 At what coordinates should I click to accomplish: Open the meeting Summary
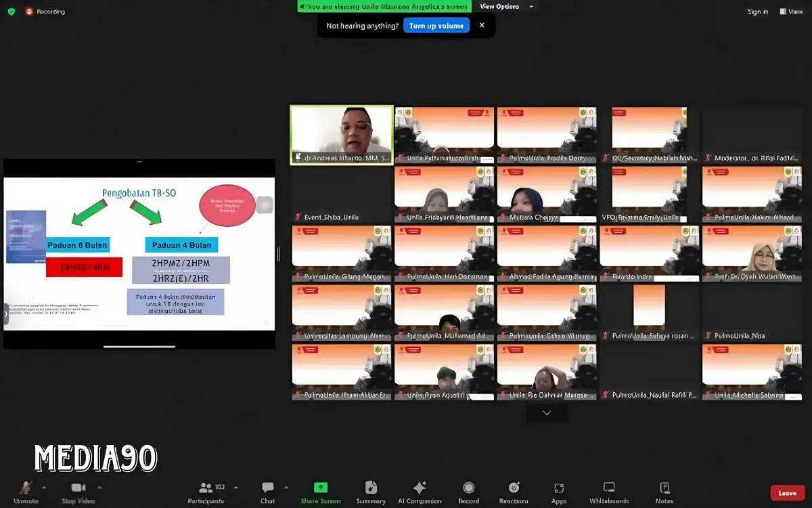pos(371,488)
